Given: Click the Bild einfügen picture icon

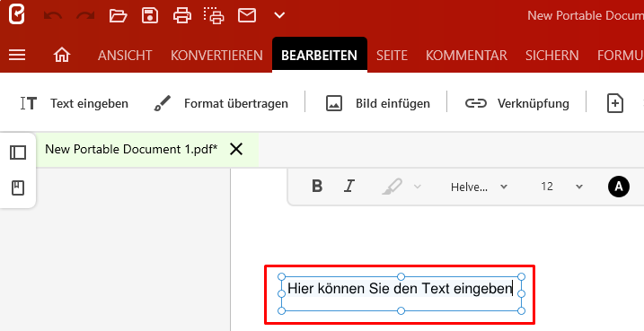Looking at the screenshot, I should 334,103.
